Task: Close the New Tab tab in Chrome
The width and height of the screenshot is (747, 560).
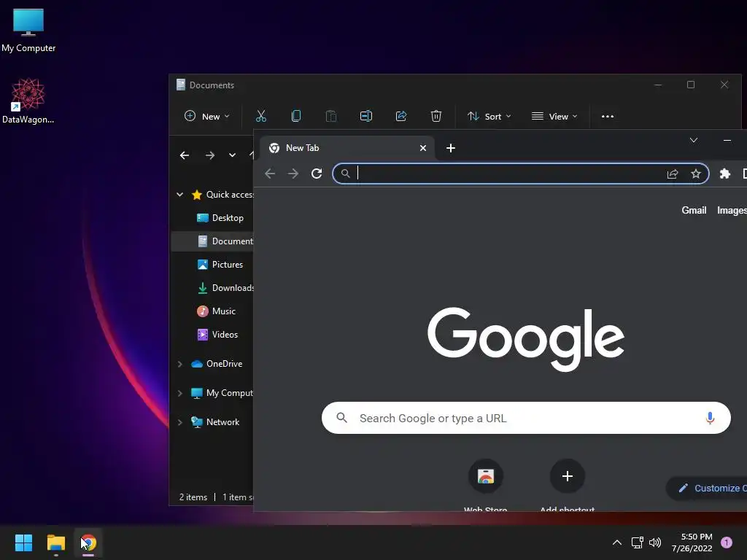Action: [x=422, y=148]
